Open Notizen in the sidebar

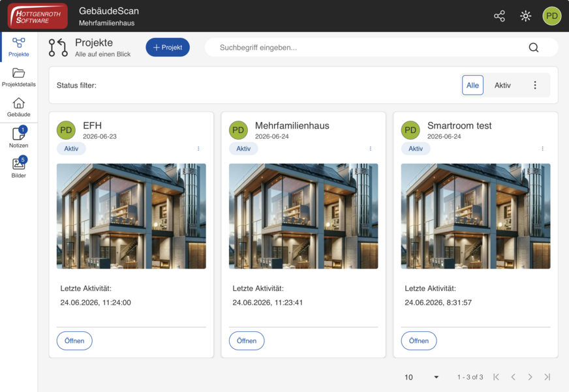(18, 137)
